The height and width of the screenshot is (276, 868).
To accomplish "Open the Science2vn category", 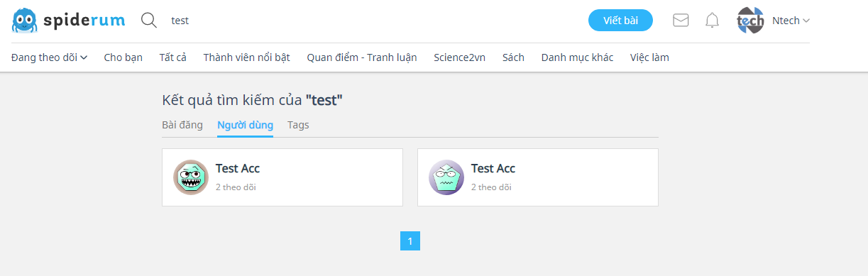I will pos(459,57).
